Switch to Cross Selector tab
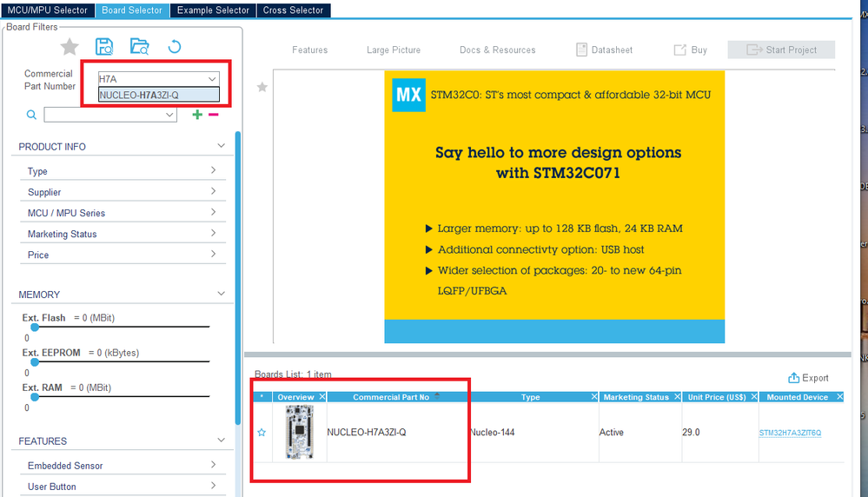The height and width of the screenshot is (497, 868). coord(294,10)
